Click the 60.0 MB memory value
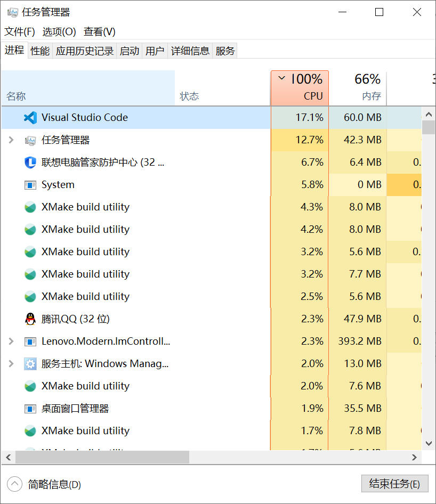The image size is (436, 504). [x=362, y=118]
